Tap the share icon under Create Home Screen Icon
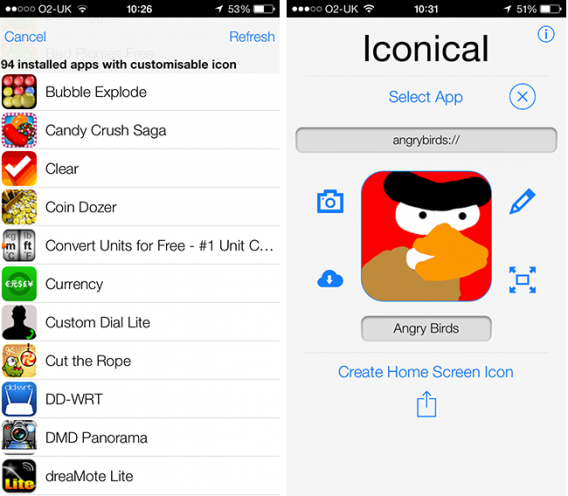 [x=426, y=404]
